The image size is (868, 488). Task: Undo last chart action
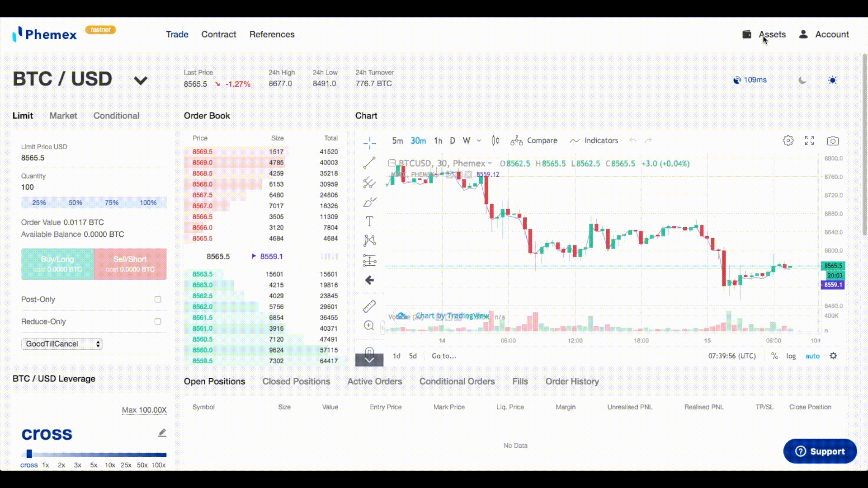(633, 141)
